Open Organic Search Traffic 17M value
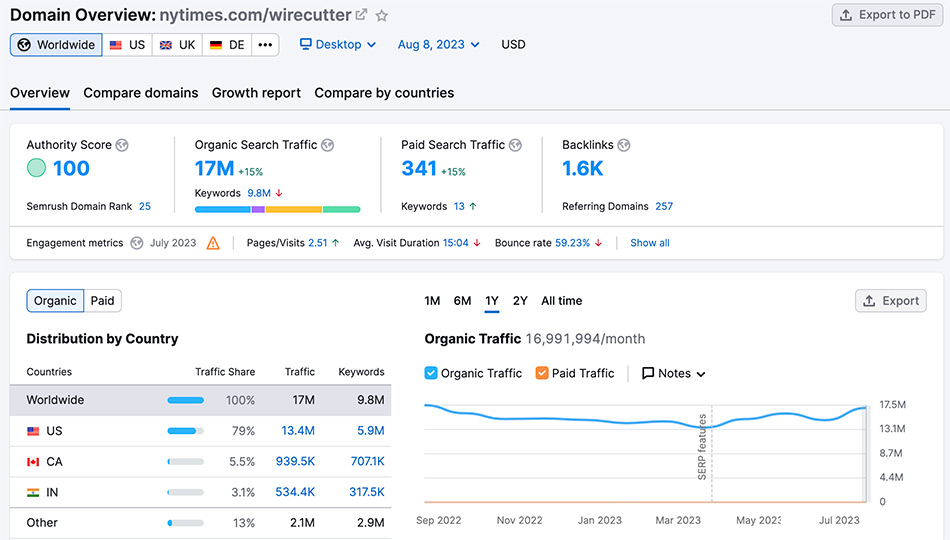 click(x=214, y=168)
